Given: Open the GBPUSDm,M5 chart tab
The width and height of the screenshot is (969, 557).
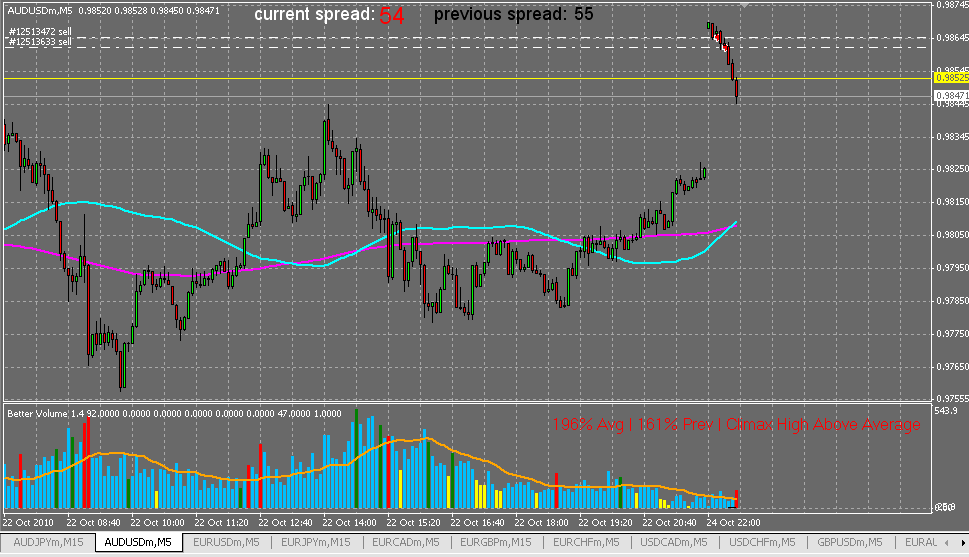Looking at the screenshot, I should 850,542.
